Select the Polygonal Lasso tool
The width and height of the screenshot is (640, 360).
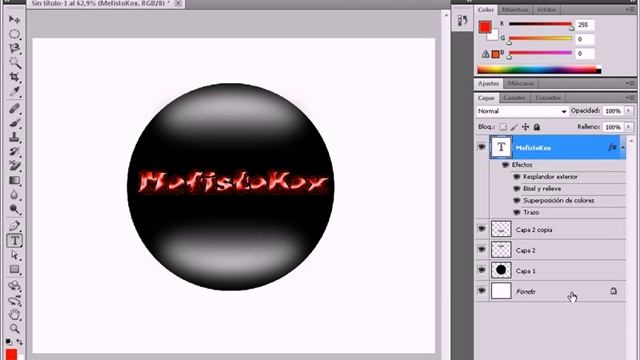click(x=14, y=49)
